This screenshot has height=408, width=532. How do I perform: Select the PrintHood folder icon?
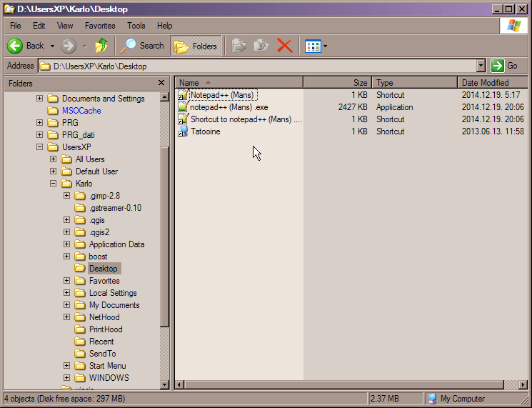coord(80,329)
